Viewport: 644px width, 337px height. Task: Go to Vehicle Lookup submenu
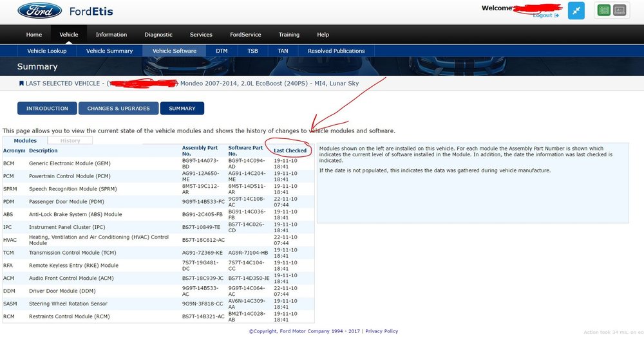[47, 51]
